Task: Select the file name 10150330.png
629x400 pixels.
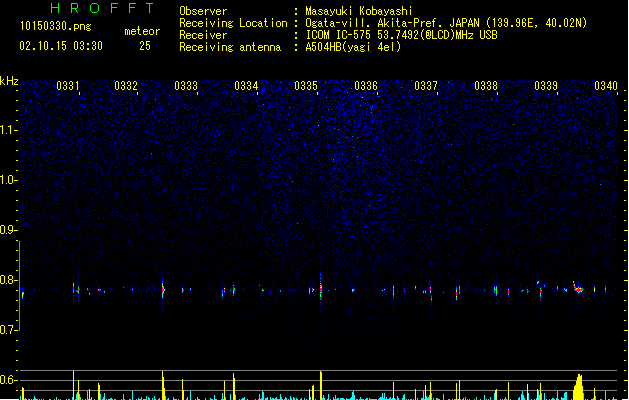Action: coord(56,26)
